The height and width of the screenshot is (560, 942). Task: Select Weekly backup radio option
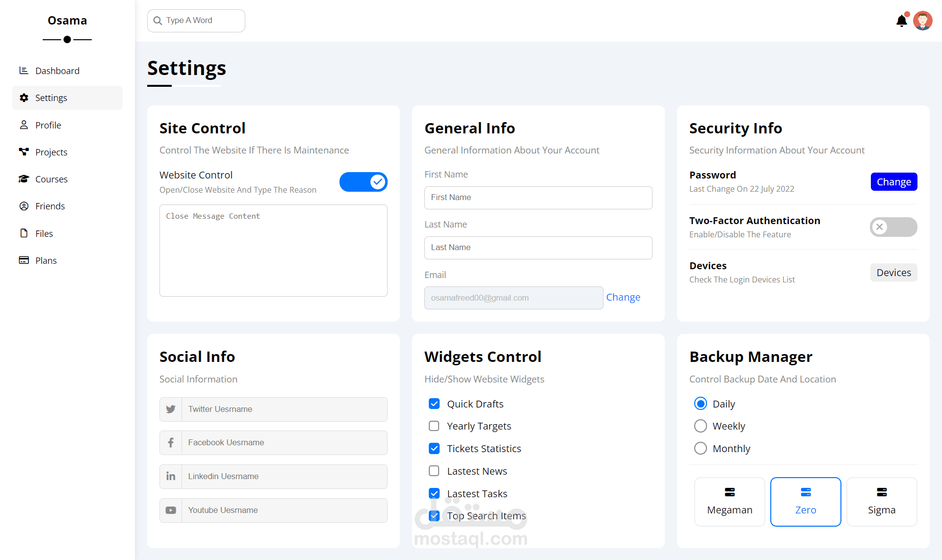coord(700,426)
